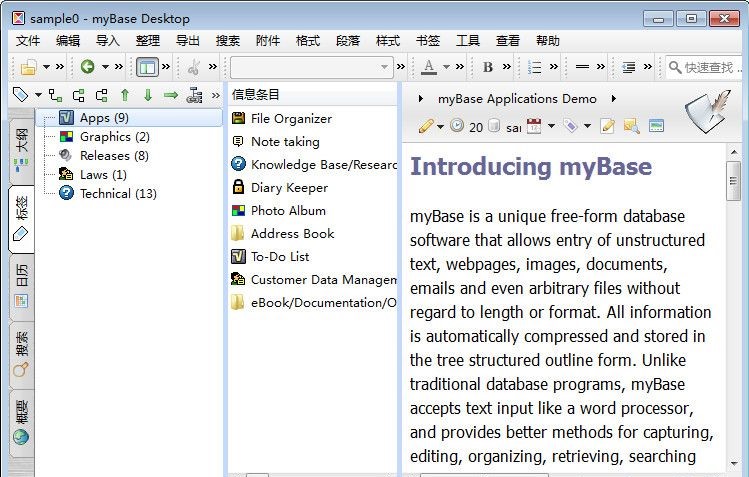The height and width of the screenshot is (477, 749).
Task: Click the font color letter A icon
Action: pyautogui.click(x=428, y=67)
